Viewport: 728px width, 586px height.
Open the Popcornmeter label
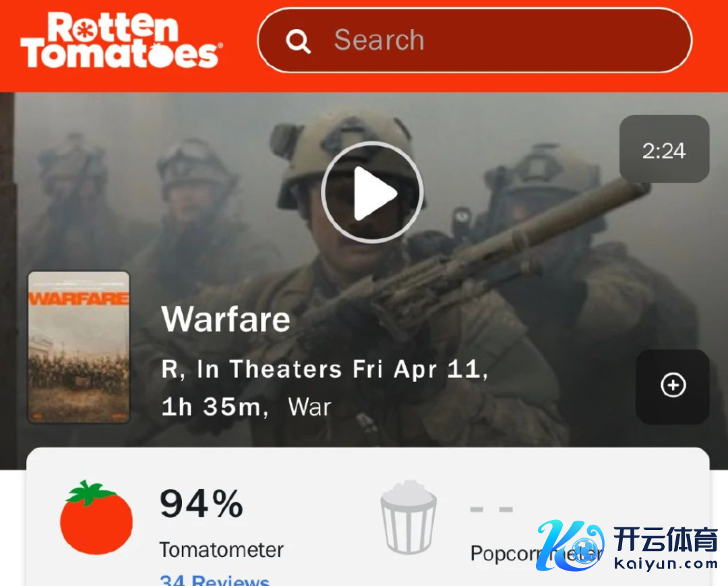tap(537, 553)
